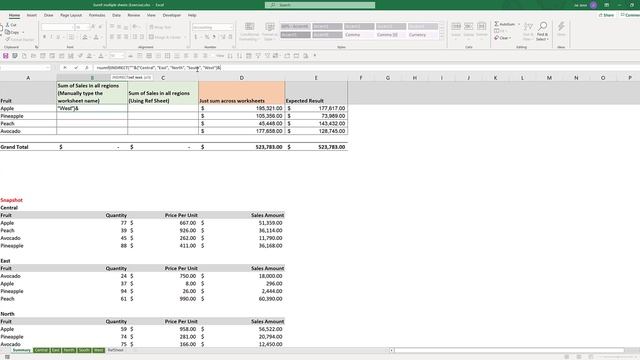
Task: Open the Data ribbon tab
Action: click(x=116, y=15)
